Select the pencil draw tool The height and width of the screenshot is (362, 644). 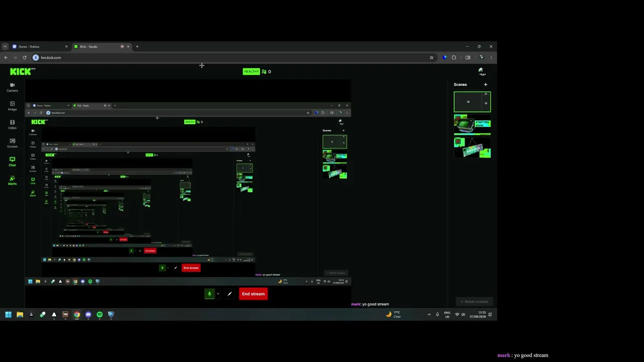[x=229, y=294]
